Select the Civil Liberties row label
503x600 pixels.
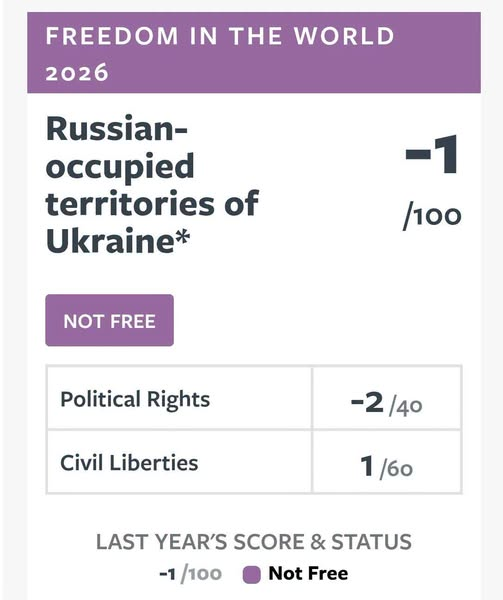[x=129, y=462]
